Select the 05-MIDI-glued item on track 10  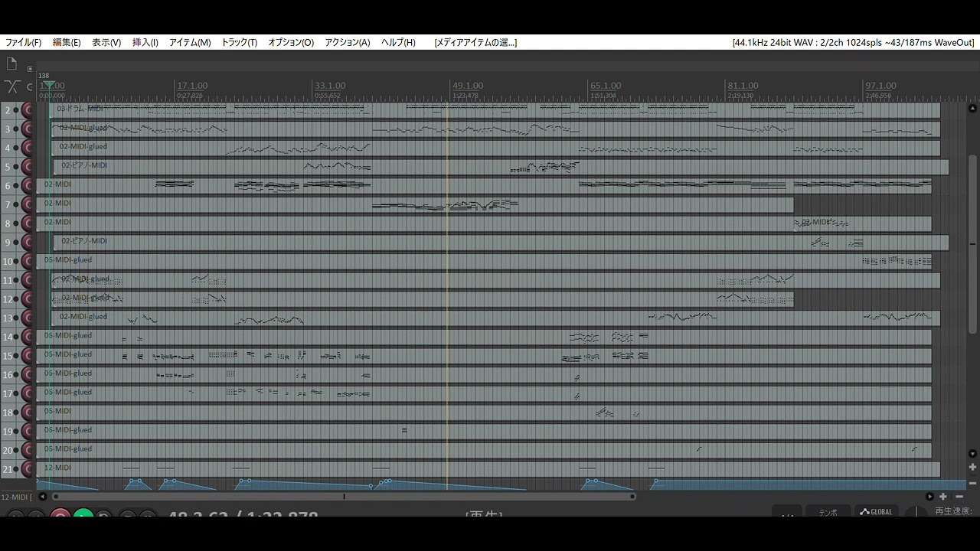484,262
